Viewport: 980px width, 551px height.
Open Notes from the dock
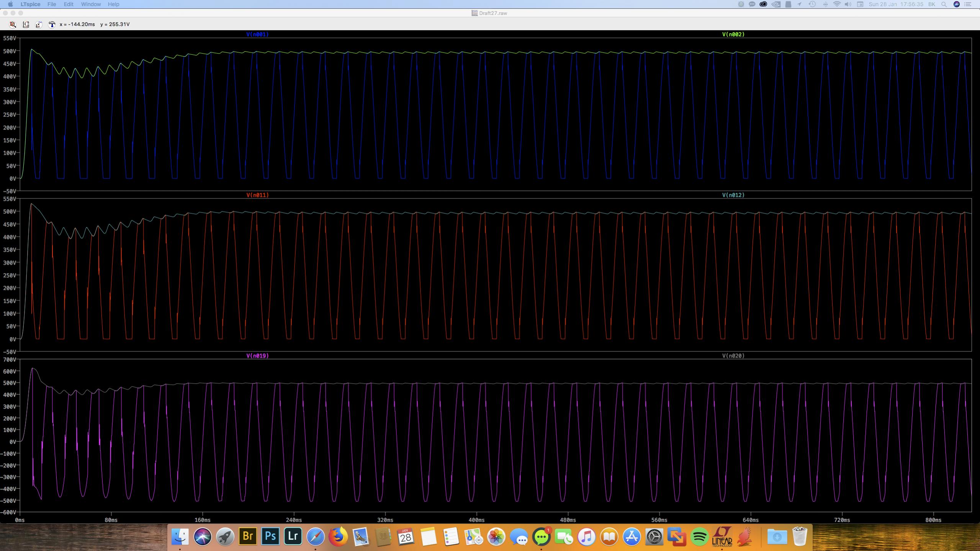tap(429, 536)
